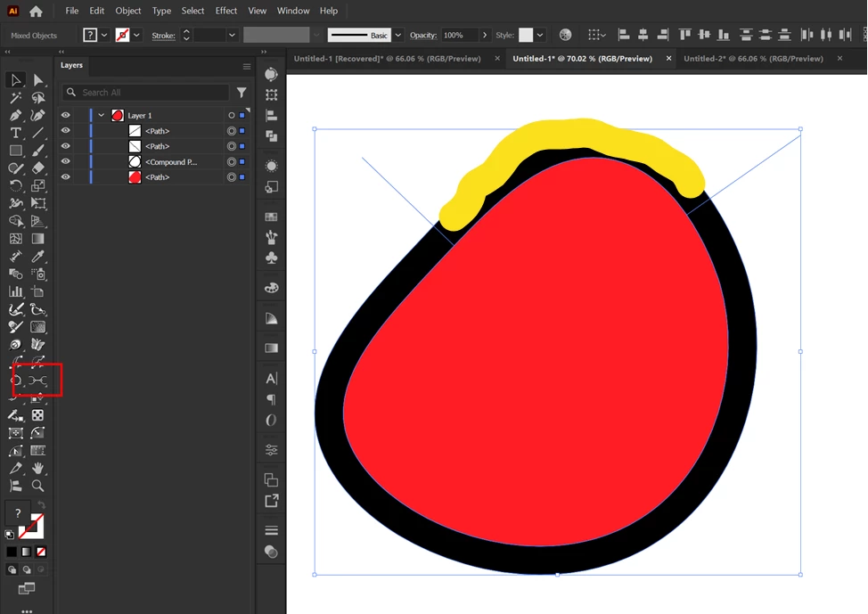Open the Color Guide panel icon
Image resolution: width=868 pixels, height=614 pixels.
pyautogui.click(x=271, y=318)
